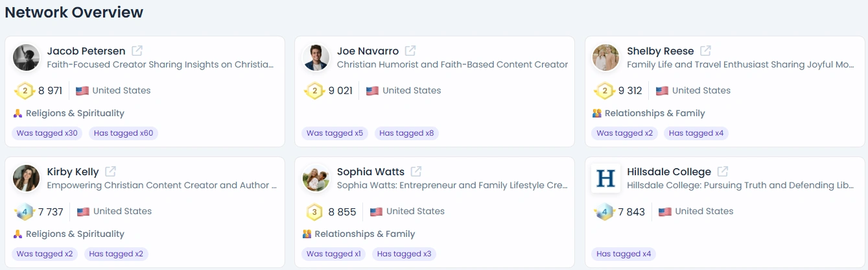Select the 'Has tagged x3' tag
The width and height of the screenshot is (868, 270).
pos(405,254)
